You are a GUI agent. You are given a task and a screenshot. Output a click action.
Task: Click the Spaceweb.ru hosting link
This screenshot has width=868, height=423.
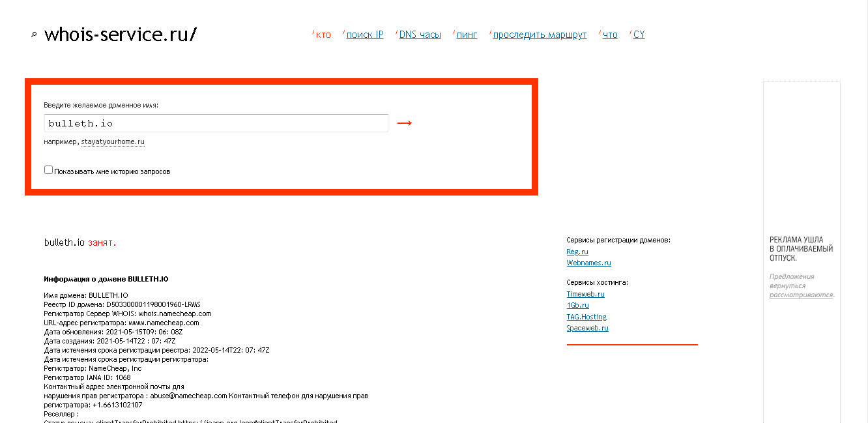point(587,328)
